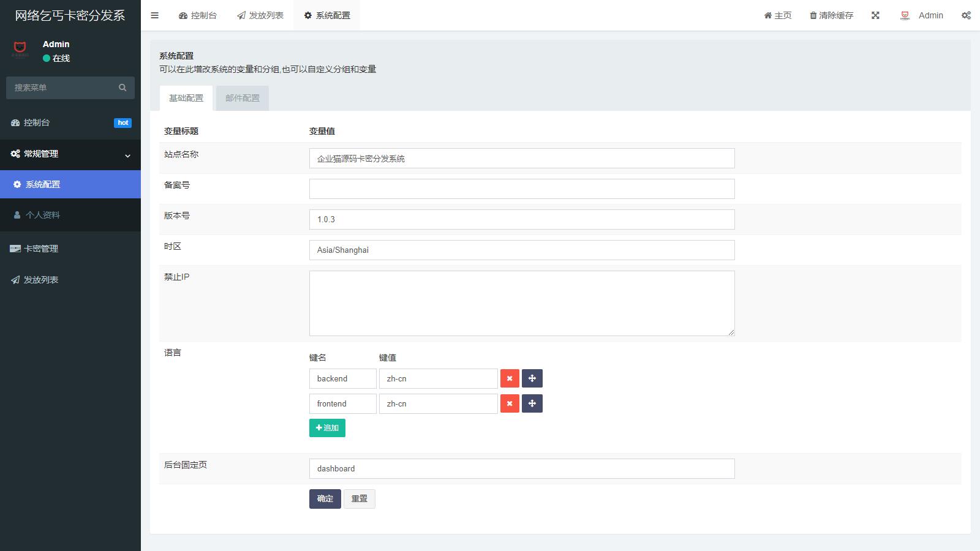The image size is (980, 551).
Task: Open the settings cogs icon at top right
Action: (966, 15)
